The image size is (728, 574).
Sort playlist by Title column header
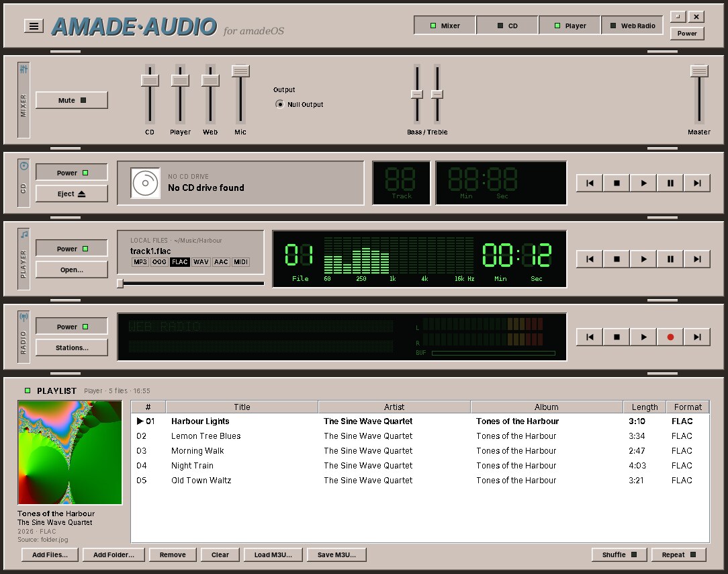point(242,407)
